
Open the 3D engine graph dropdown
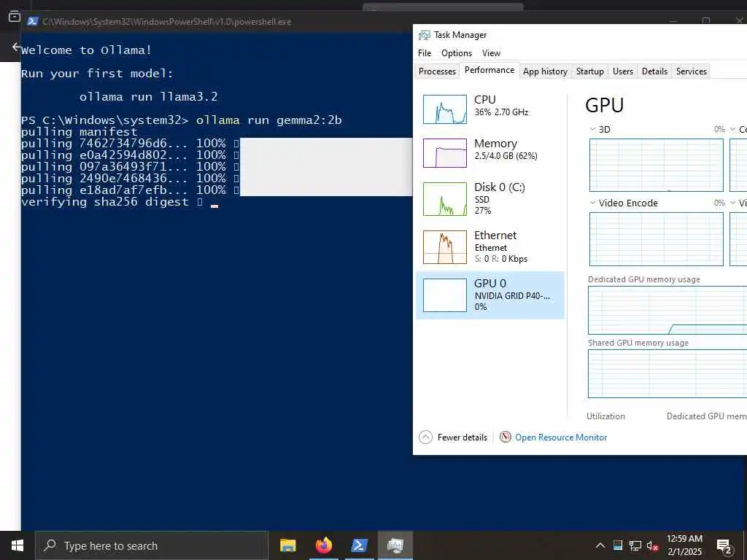(x=592, y=129)
